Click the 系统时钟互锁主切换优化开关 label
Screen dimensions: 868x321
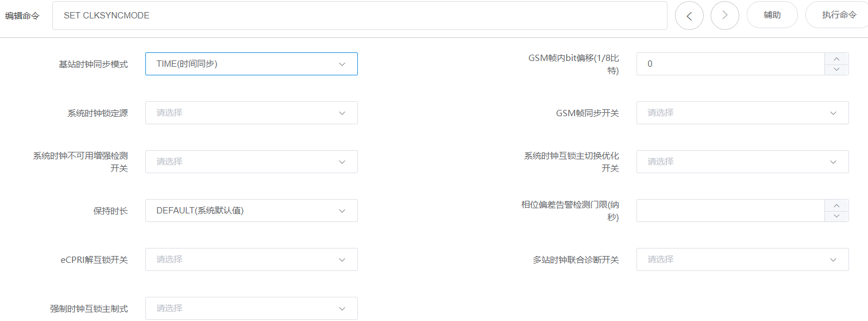(x=572, y=162)
